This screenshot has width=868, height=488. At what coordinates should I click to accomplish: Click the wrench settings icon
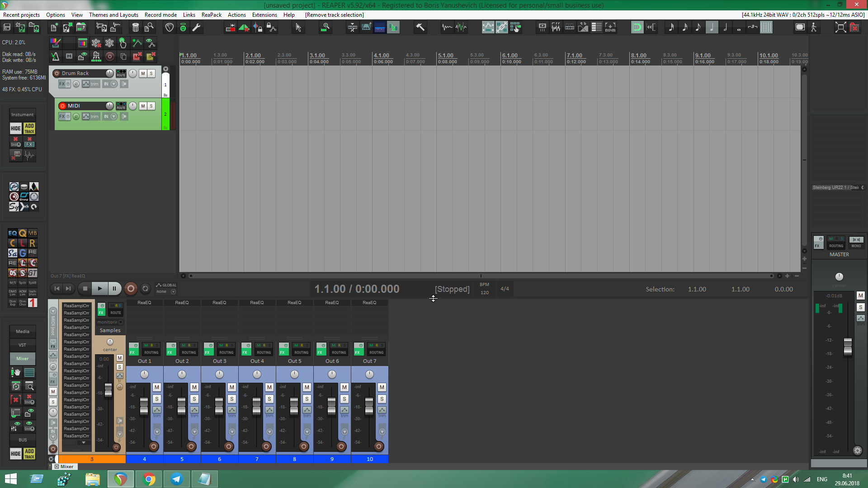click(196, 28)
